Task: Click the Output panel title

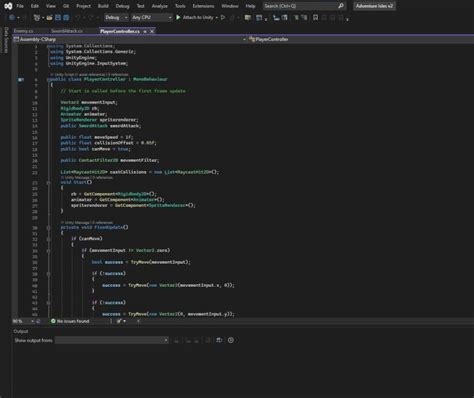Action: [21, 331]
